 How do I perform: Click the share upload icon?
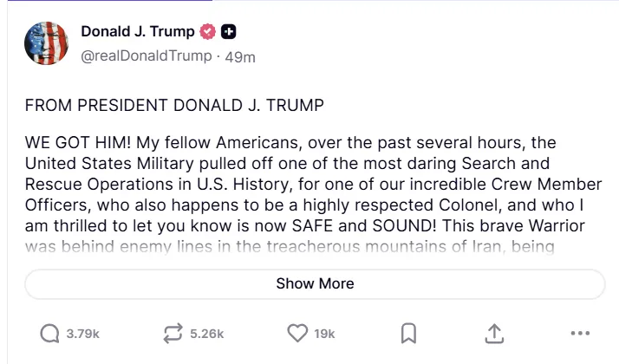tap(494, 333)
